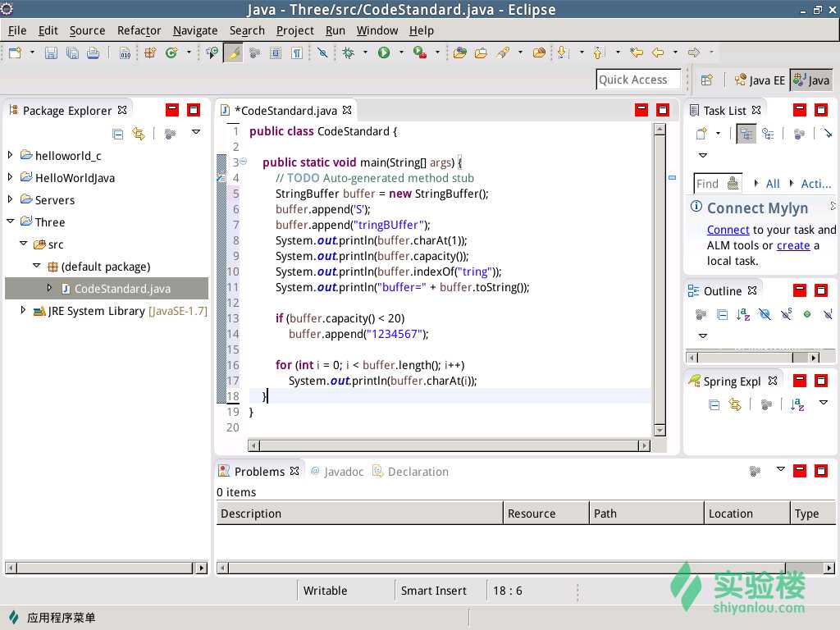This screenshot has width=840, height=630.
Task: Click the New Java Package icon
Action: click(x=150, y=52)
